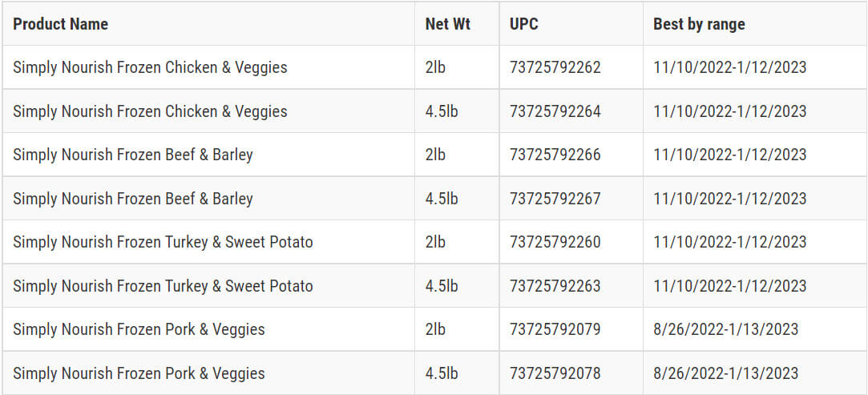
Task: Click the Net Wt column header
Action: pos(447,24)
